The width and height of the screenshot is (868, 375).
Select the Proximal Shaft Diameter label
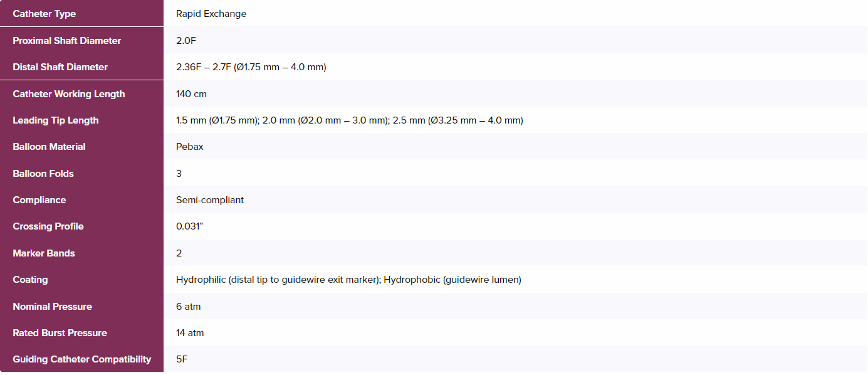click(x=66, y=41)
